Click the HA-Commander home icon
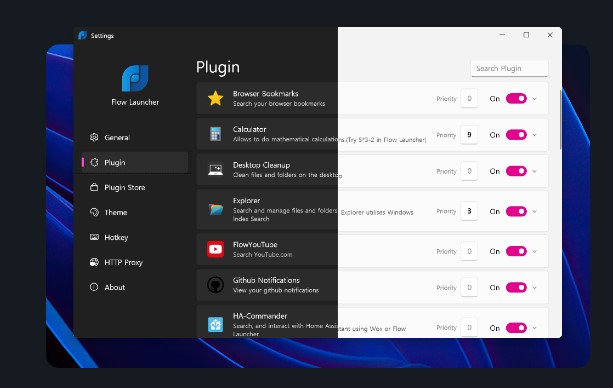Image resolution: width=613 pixels, height=388 pixels. 215,324
